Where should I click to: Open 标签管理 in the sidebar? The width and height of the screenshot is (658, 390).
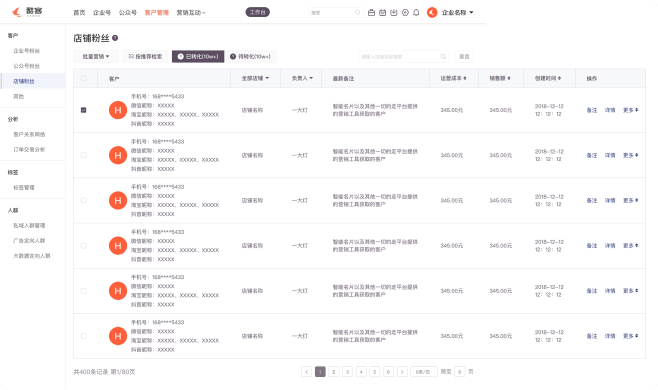24,188
